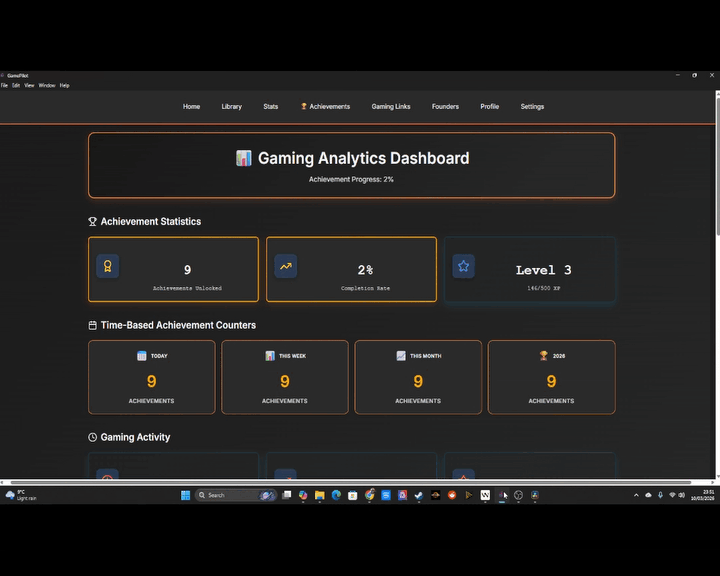Navigate to the Settings page

coord(532,107)
